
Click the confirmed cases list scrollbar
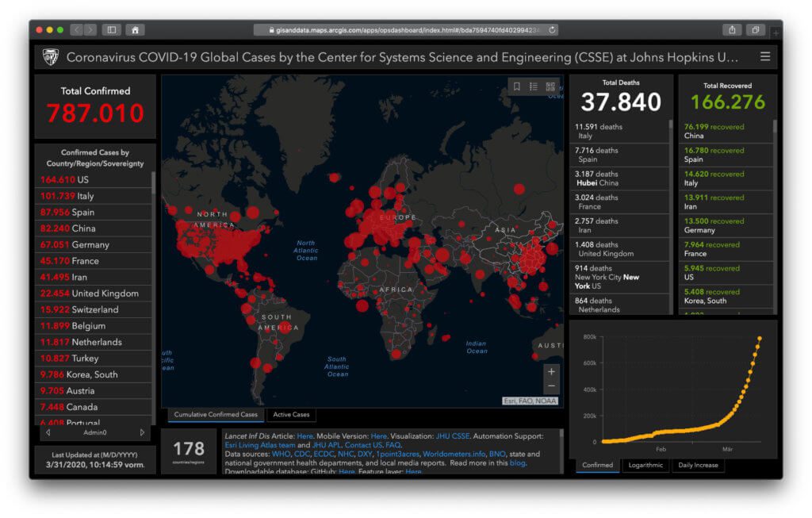point(153,183)
